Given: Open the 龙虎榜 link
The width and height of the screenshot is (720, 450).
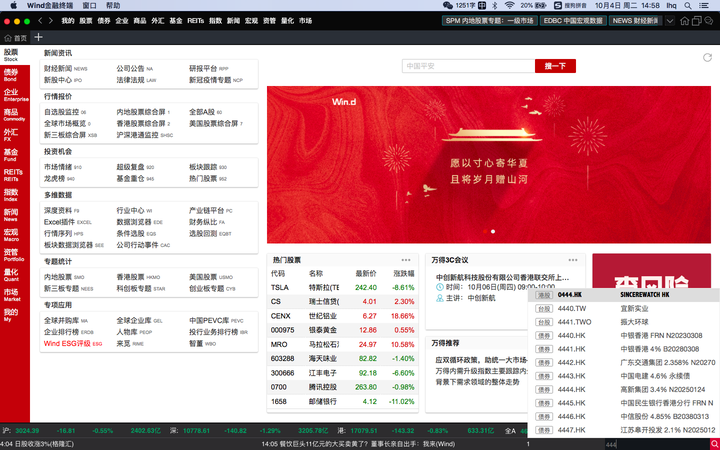Looking at the screenshot, I should tap(59, 179).
